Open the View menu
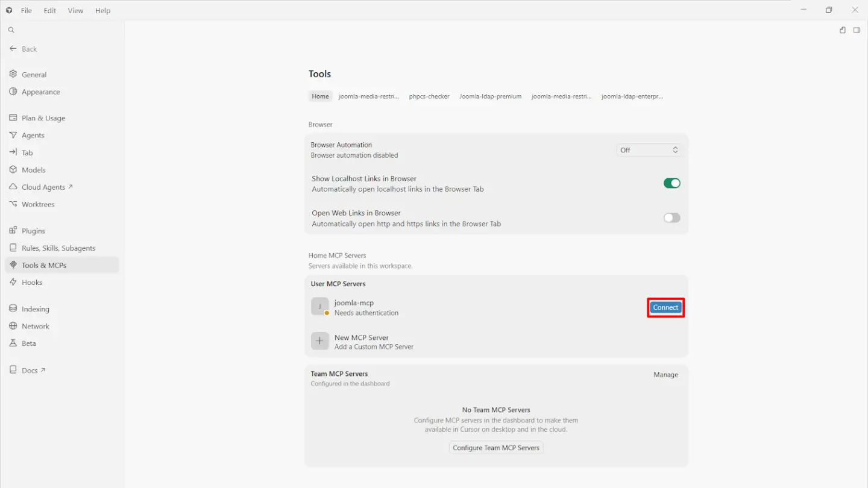Screen dimensions: 868x488 click(75, 10)
